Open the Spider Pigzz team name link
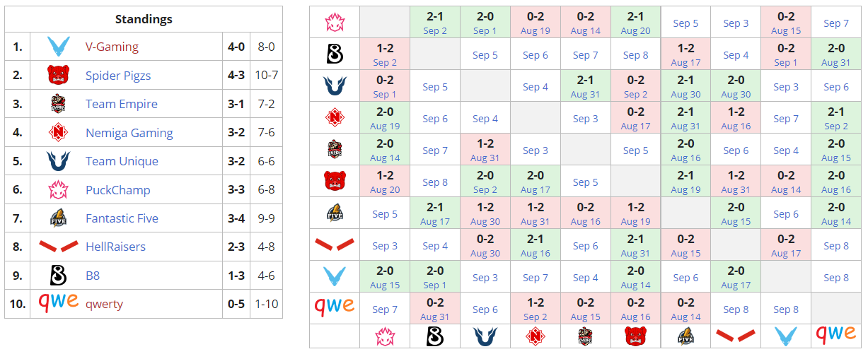 point(118,76)
